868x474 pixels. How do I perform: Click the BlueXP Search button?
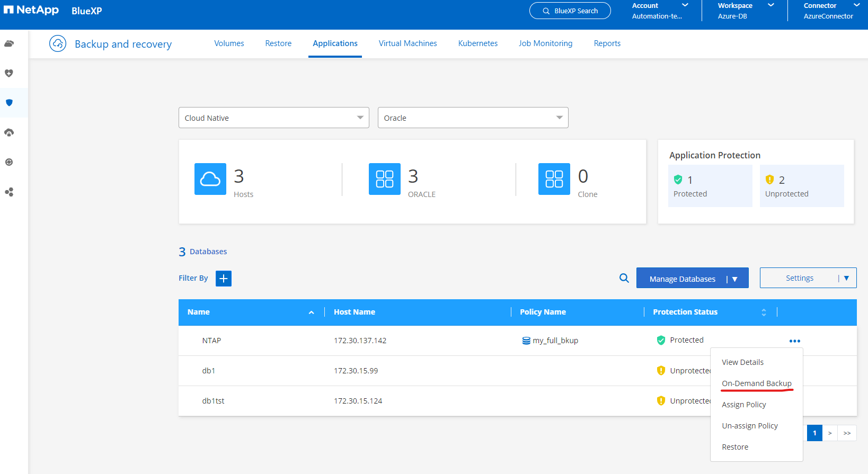pos(570,11)
